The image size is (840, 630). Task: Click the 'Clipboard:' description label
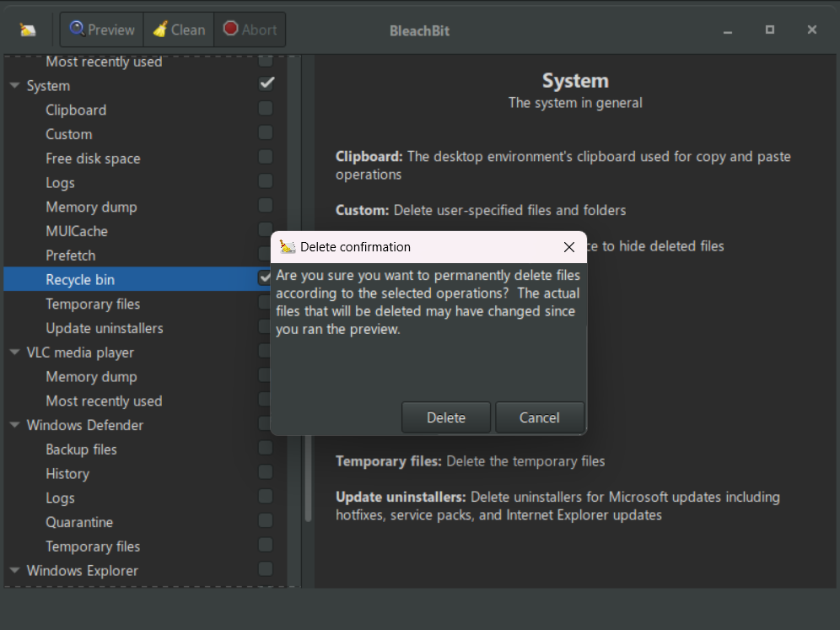tap(369, 156)
